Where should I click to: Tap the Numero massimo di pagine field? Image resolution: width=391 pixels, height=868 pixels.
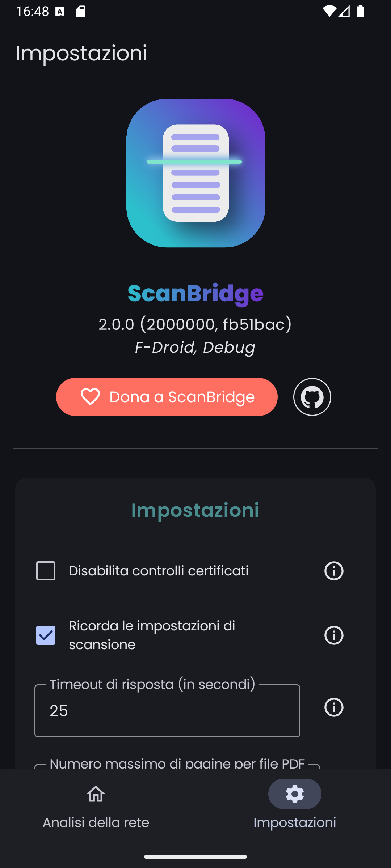(x=177, y=764)
